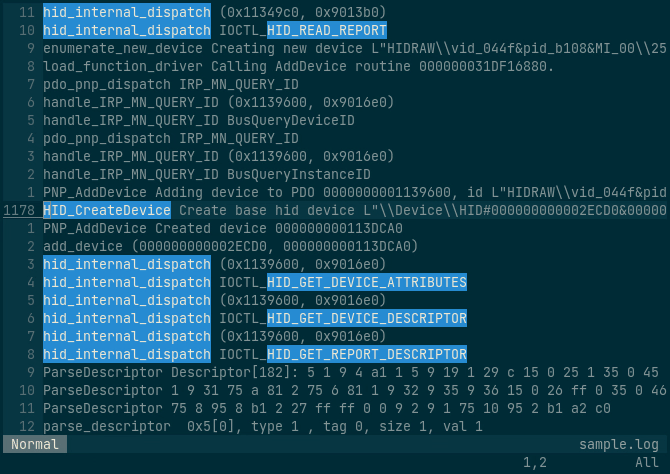Click the load_function_driver log line
The height and width of the screenshot is (474, 670).
click(298, 66)
